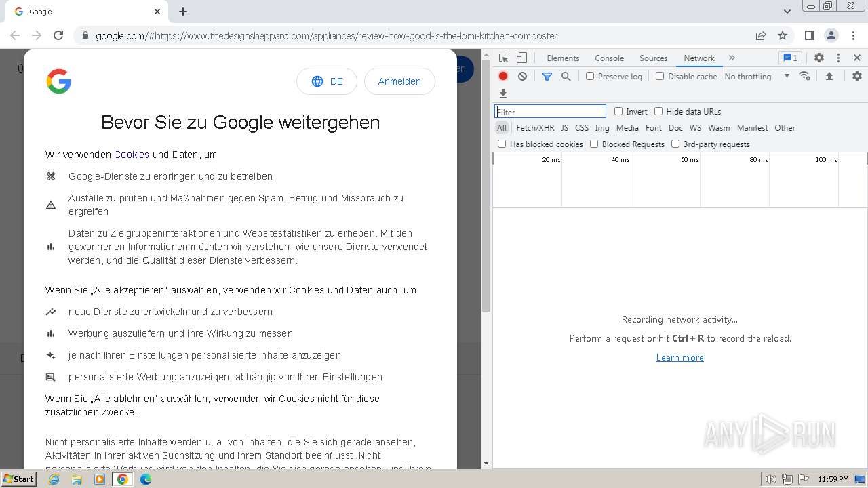Open a new tab with the plus icon
Screen dimensions: 868x488
tap(183, 12)
